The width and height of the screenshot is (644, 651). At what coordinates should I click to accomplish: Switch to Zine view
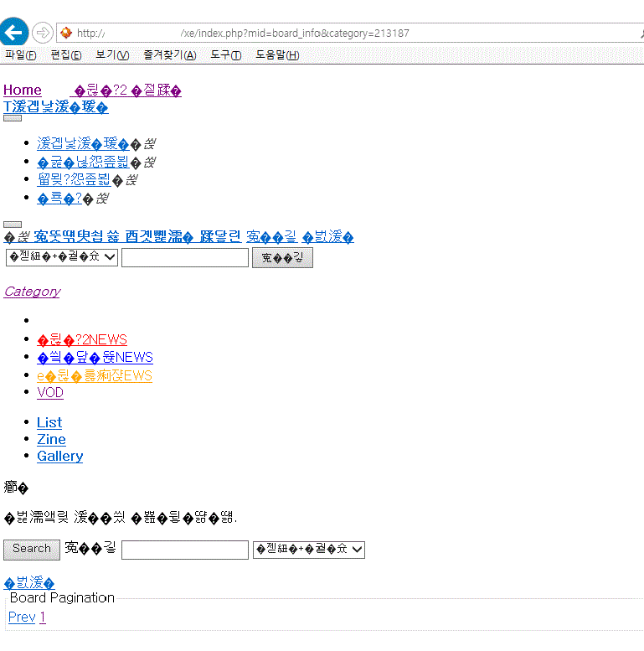(x=51, y=440)
